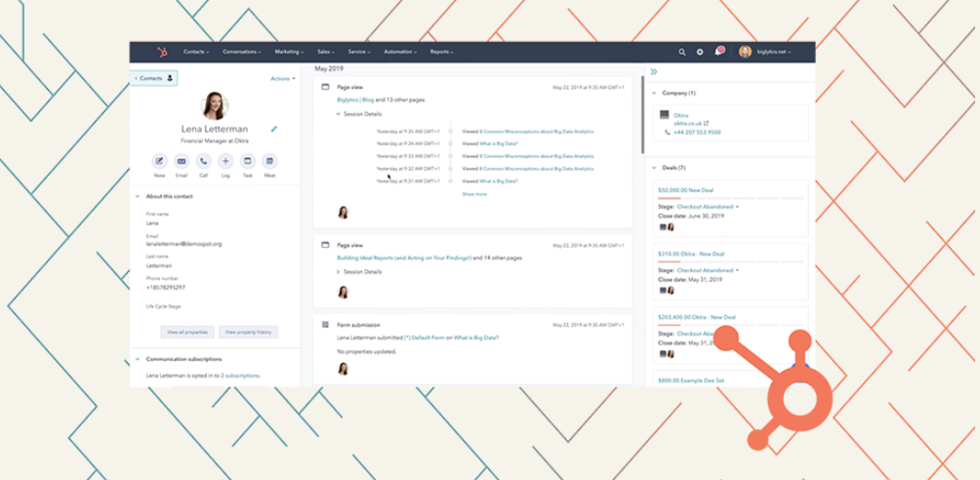Open the Conversations menu

[242, 52]
